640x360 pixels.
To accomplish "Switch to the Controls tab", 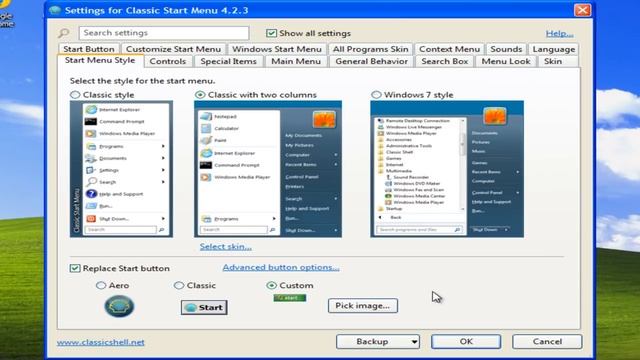I will [167, 61].
